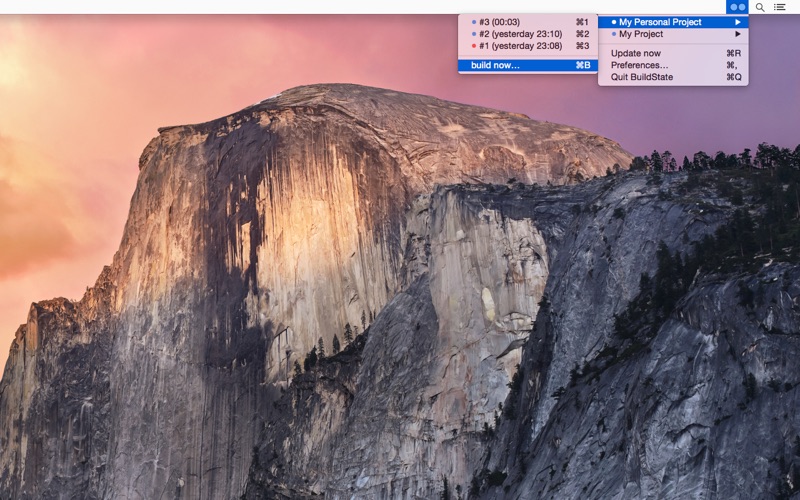
Task: Open Spotlight search magnifier icon
Action: point(760,7)
